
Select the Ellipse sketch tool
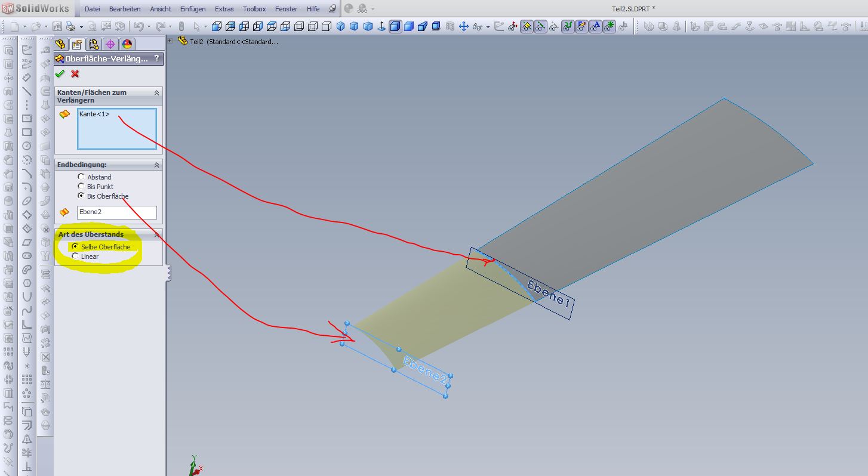click(x=27, y=201)
